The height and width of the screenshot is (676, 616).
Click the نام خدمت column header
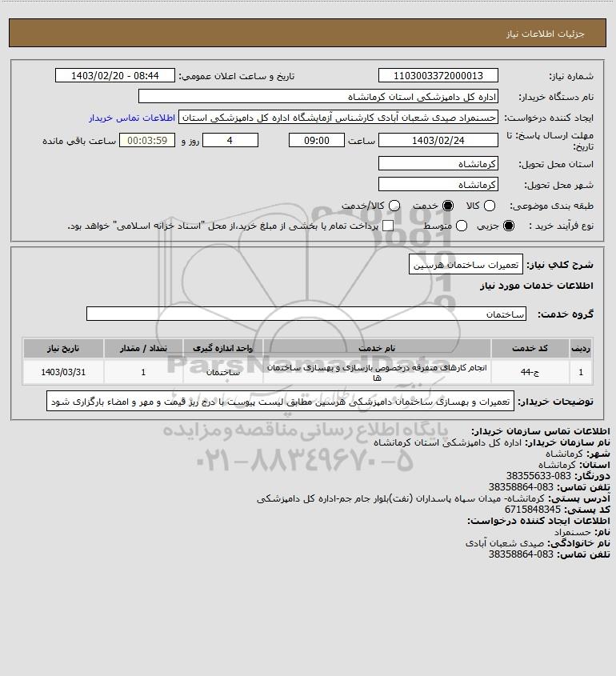pos(377,348)
